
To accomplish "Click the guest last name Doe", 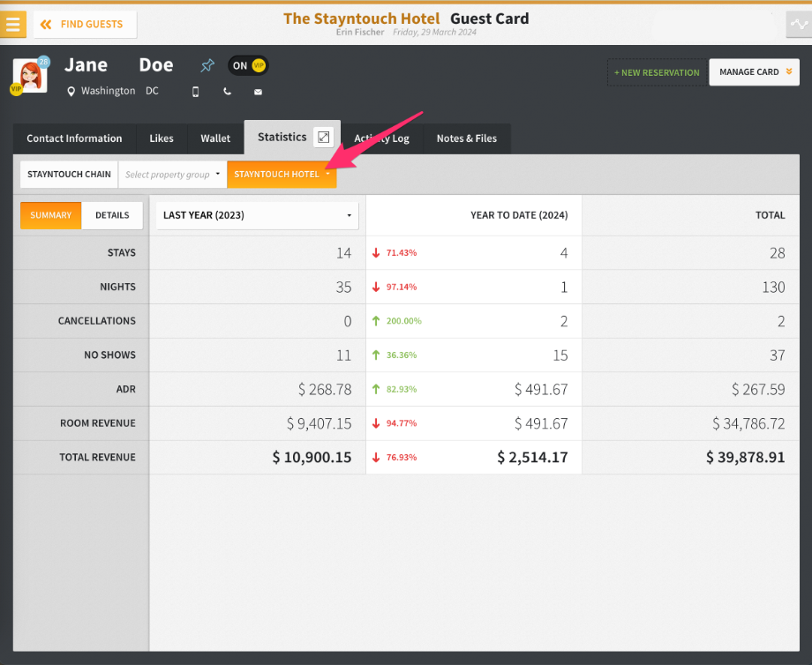I will coord(156,65).
